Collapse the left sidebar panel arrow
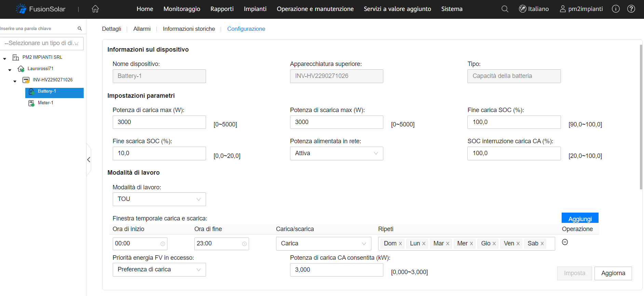The width and height of the screenshot is (644, 296). pos(89,160)
